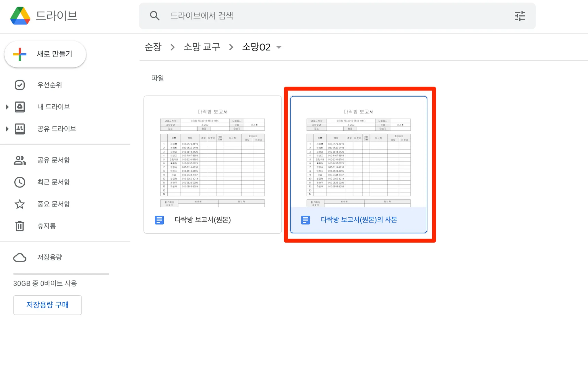Click the 중요 문서함 star icon

click(x=20, y=204)
